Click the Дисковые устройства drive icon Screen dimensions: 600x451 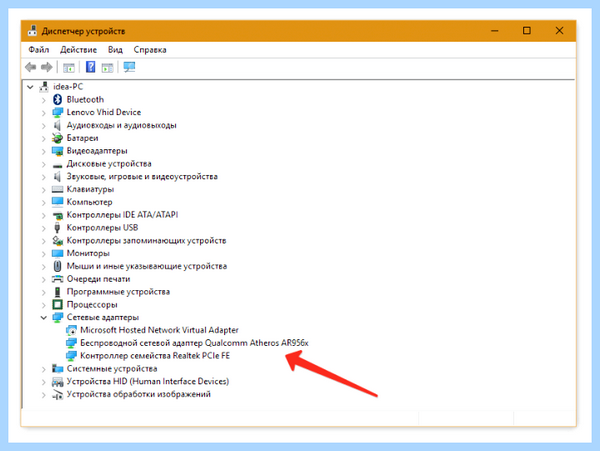[x=57, y=165]
